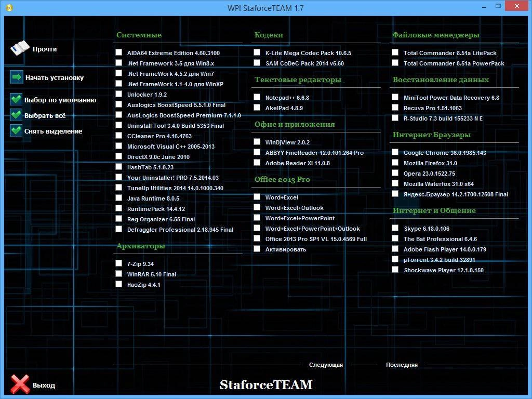
Task: Click HashTab 5.1.0.23 text
Action: tap(150, 167)
